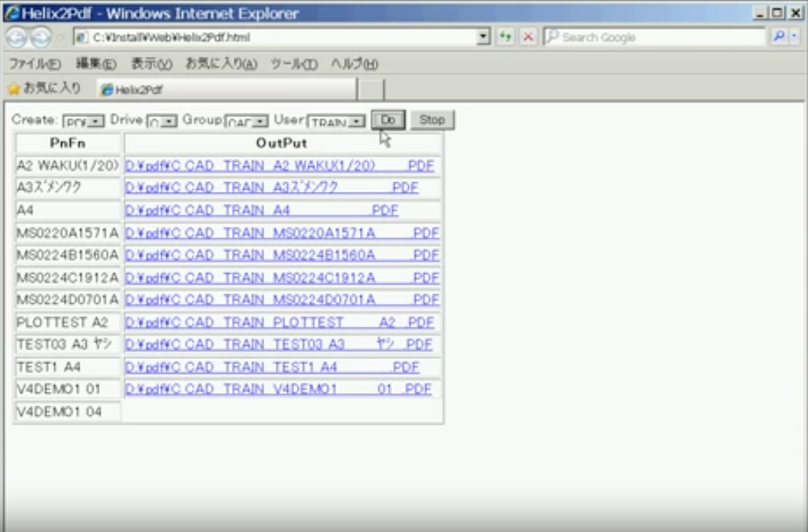The width and height of the screenshot is (808, 532).
Task: Open the A2 WAKU(1/20) PDF link
Action: point(280,166)
